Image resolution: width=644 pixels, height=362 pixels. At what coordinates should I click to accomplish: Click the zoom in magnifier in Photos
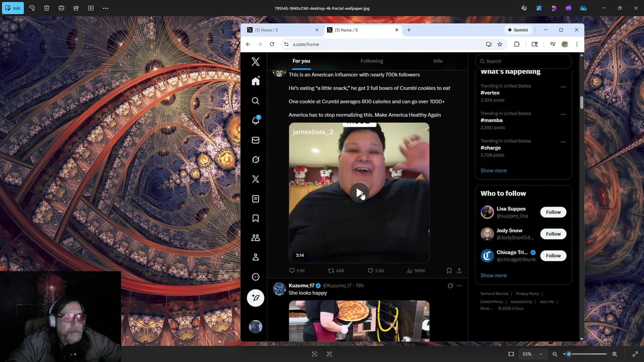click(614, 354)
